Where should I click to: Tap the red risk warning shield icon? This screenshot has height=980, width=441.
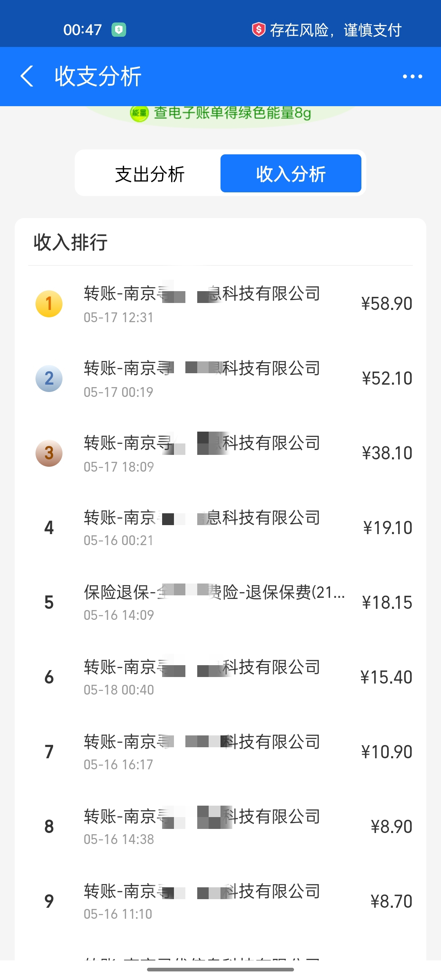258,30
